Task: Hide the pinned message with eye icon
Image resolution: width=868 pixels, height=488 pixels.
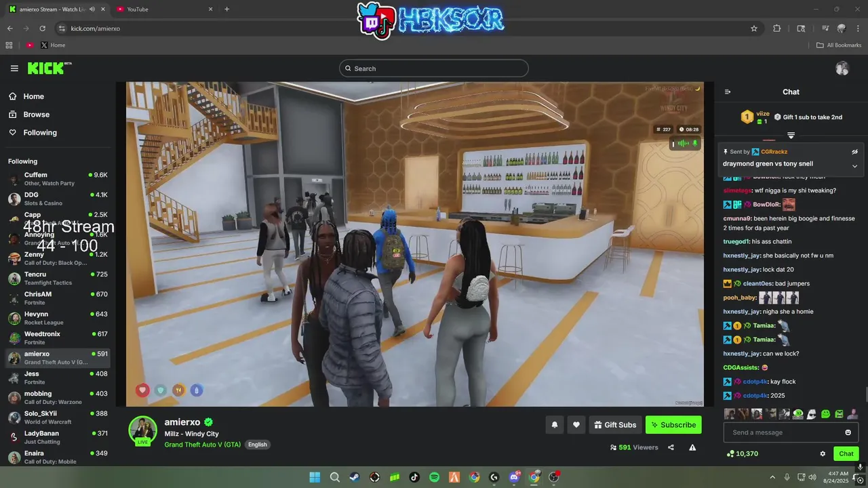Action: [x=854, y=152]
